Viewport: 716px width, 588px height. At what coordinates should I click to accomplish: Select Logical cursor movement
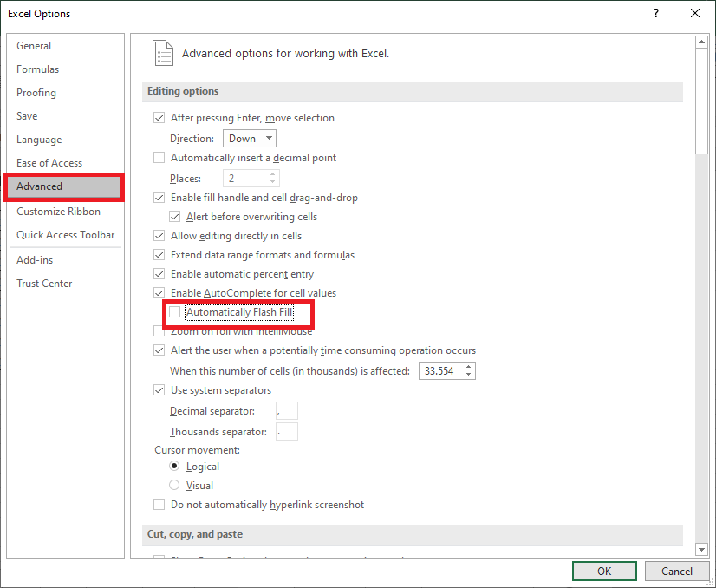(x=174, y=467)
